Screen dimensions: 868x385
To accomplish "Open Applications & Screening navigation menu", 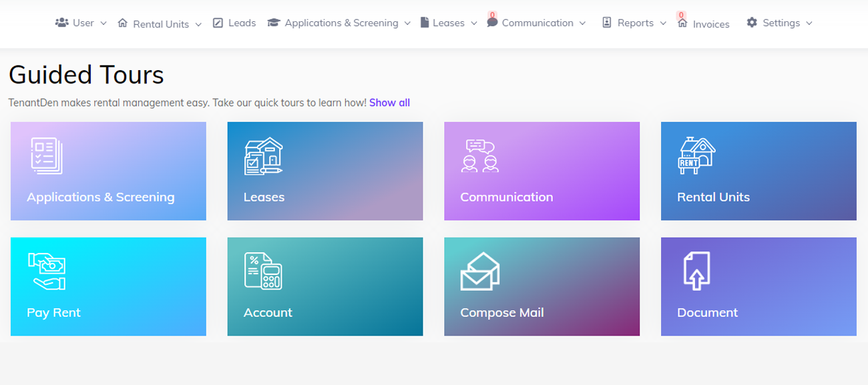I will point(339,23).
